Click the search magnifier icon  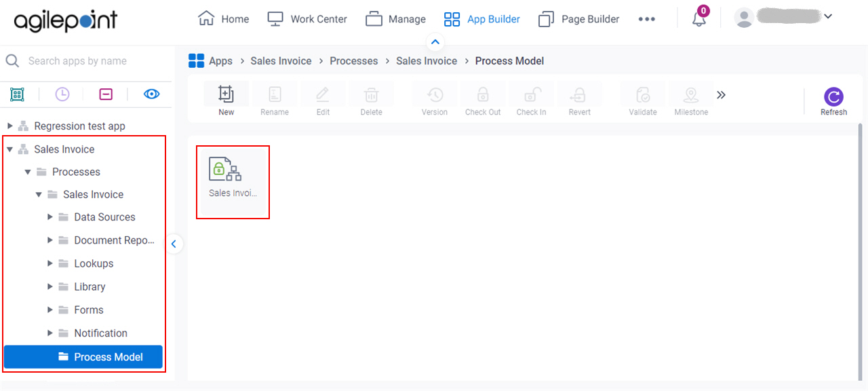(12, 61)
